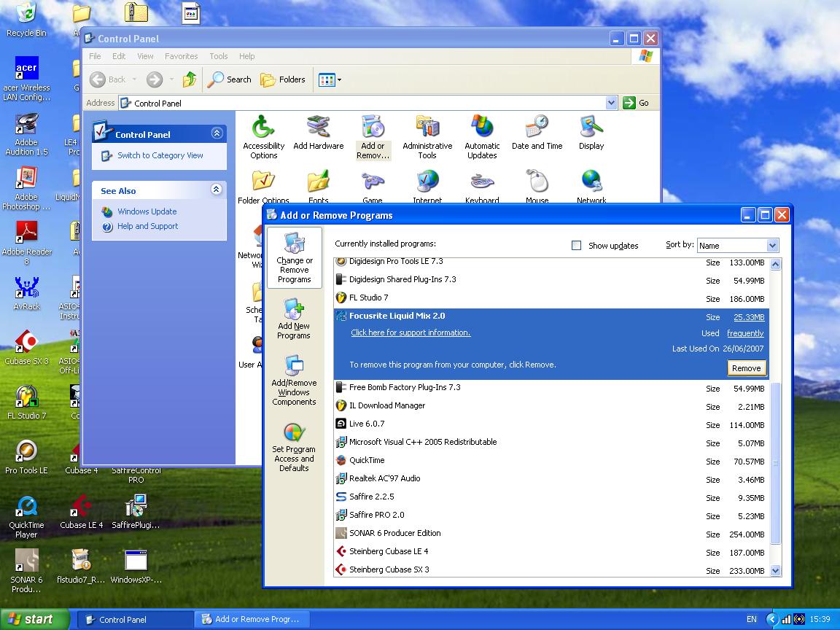The height and width of the screenshot is (630, 840).
Task: Click the Up folder toolbar icon
Action: coord(189,79)
